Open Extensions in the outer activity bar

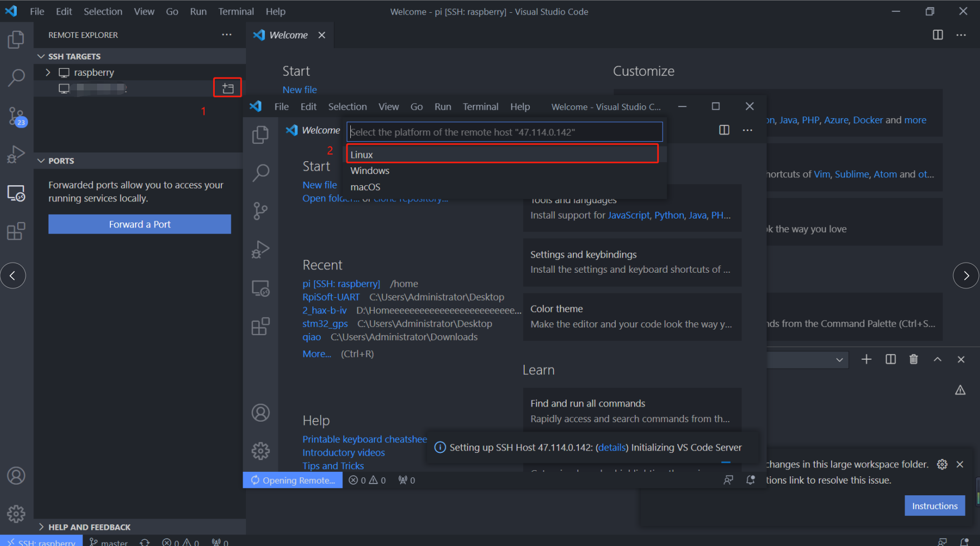pyautogui.click(x=16, y=231)
